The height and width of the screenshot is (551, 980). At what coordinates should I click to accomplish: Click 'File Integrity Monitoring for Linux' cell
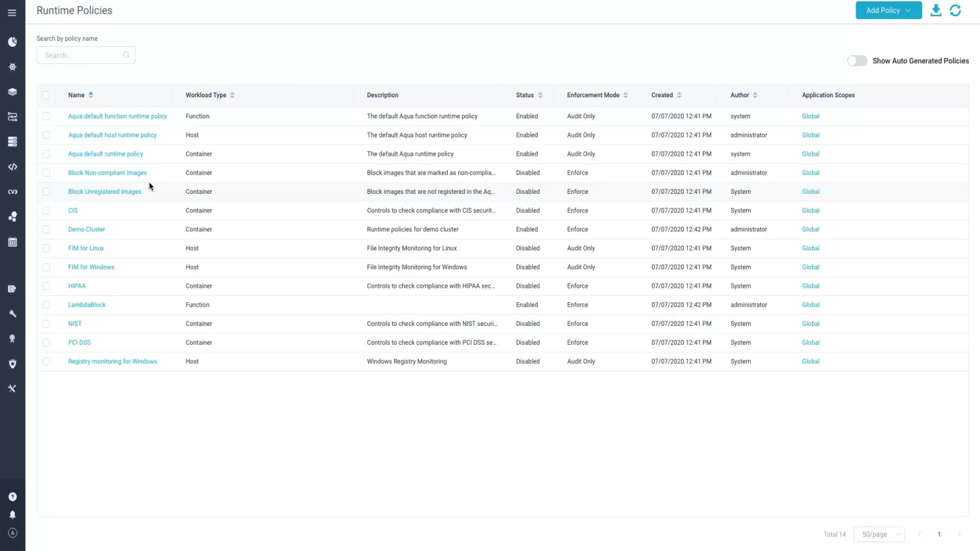(412, 248)
